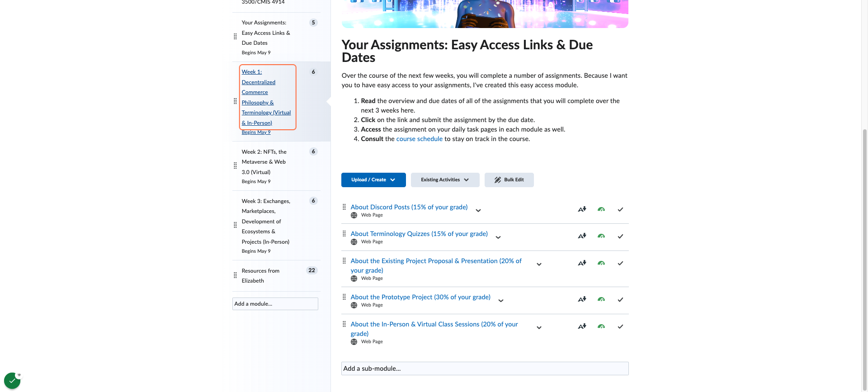Screen dimensions: 868x392
Task: Click the Add a module input field
Action: (x=275, y=304)
